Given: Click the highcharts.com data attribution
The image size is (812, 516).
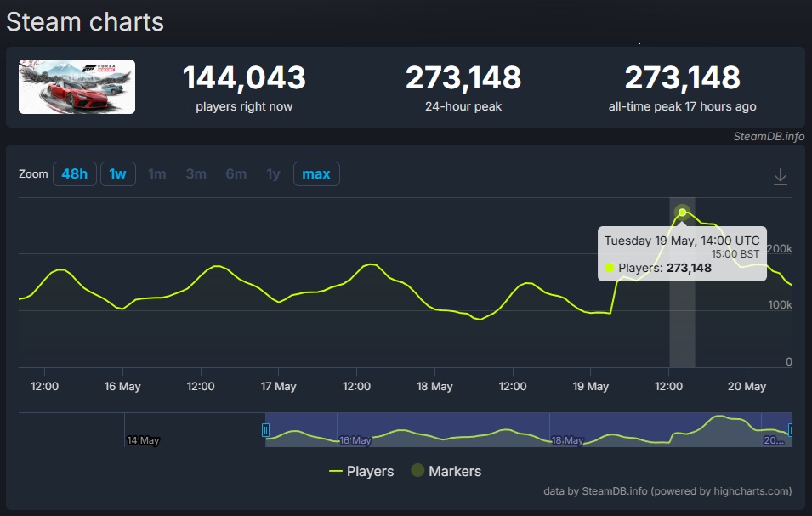Looking at the screenshot, I should coord(667,491).
